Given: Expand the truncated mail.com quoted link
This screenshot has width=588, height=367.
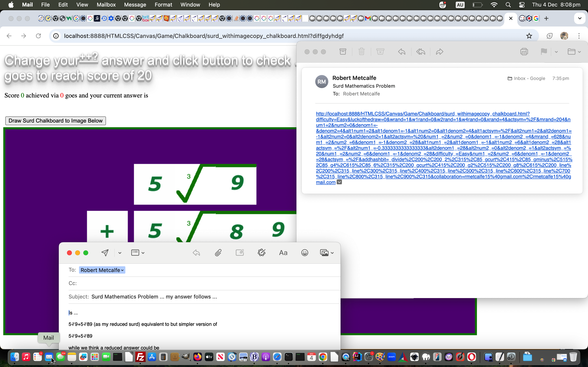Looking at the screenshot, I should [x=339, y=182].
